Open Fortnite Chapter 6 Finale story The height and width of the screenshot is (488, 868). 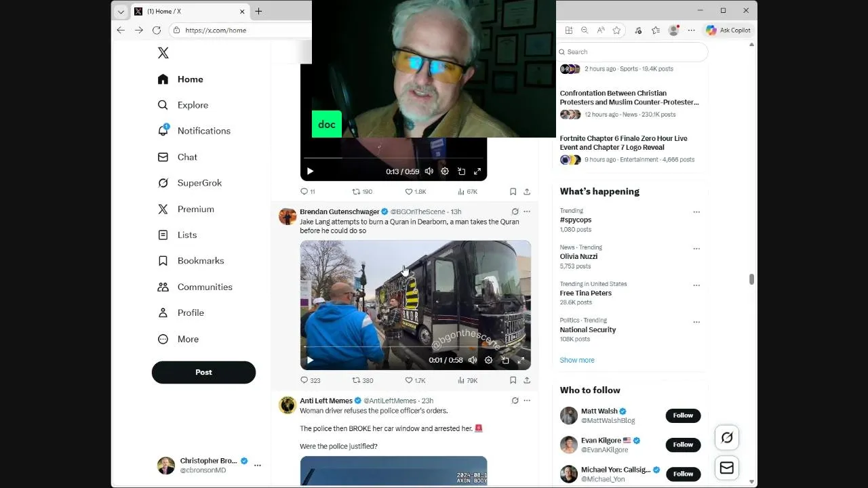(623, 142)
